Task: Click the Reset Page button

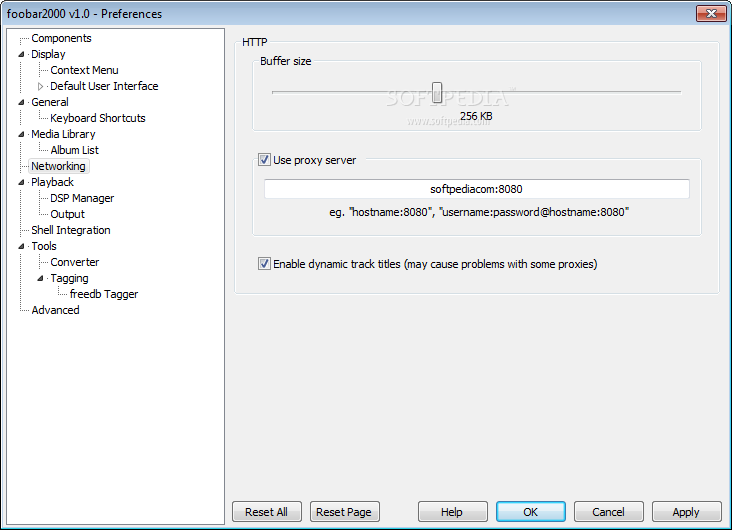Action: tap(345, 512)
